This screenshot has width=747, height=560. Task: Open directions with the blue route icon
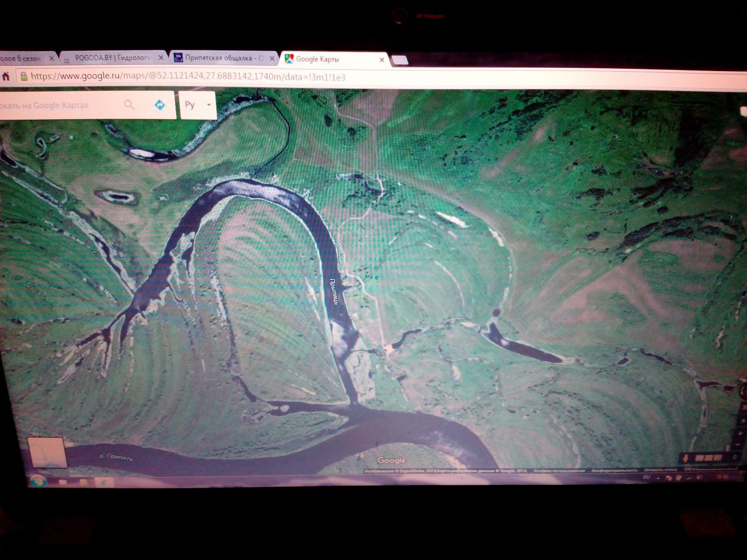coord(159,105)
